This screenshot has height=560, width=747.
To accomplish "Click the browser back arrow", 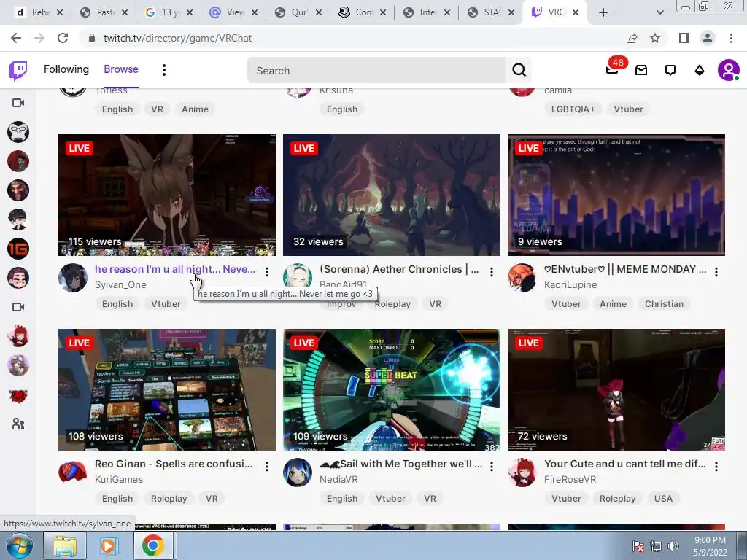I will coord(16,38).
